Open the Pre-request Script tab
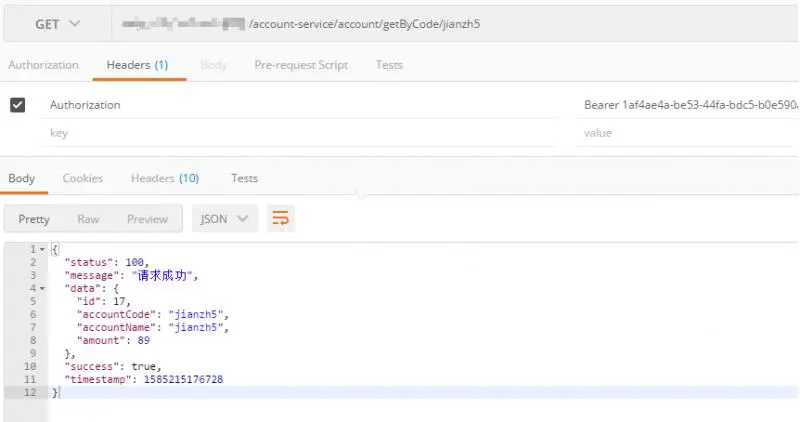 [x=301, y=65]
